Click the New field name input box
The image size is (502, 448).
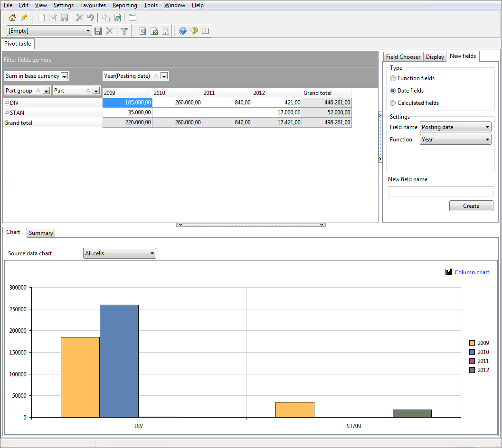coord(440,191)
